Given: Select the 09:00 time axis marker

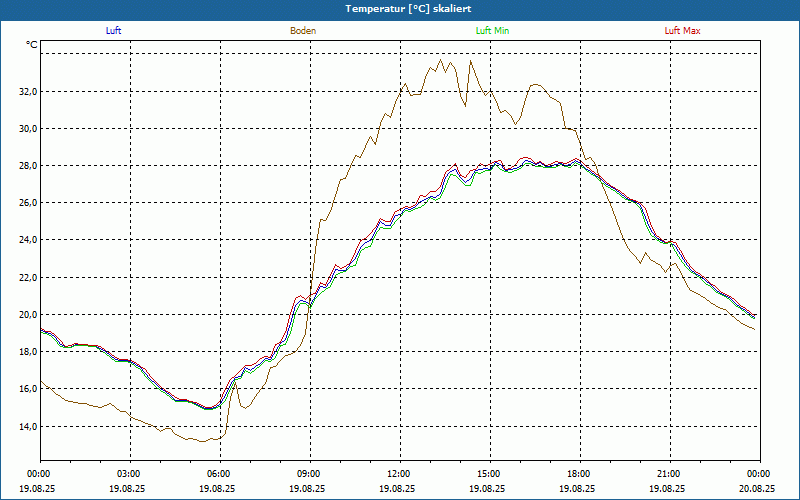Looking at the screenshot, I should 309,473.
